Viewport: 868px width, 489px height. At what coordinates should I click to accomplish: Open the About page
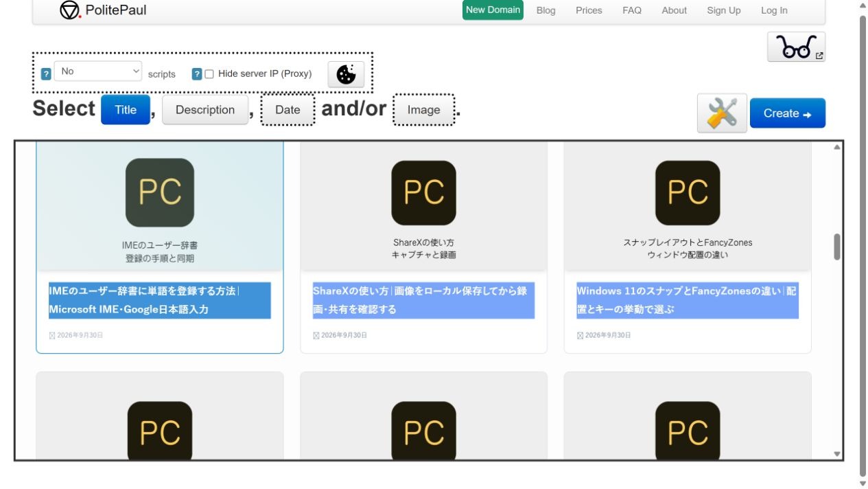pyautogui.click(x=674, y=10)
